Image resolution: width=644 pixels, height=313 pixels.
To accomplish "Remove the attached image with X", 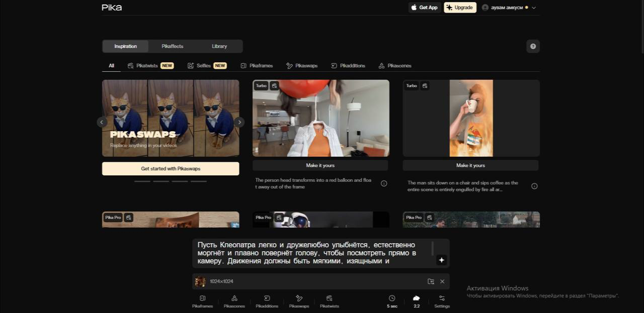I will [442, 281].
